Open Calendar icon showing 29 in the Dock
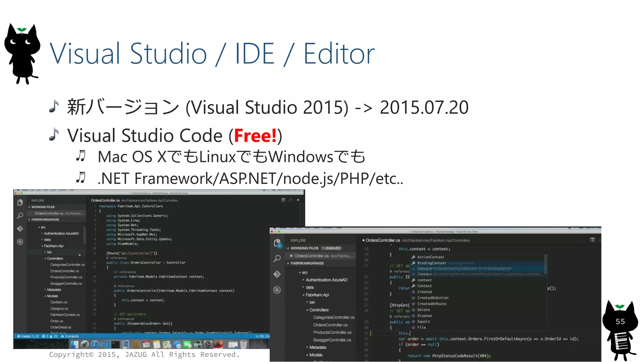The height and width of the screenshot is (362, 644). [x=147, y=344]
